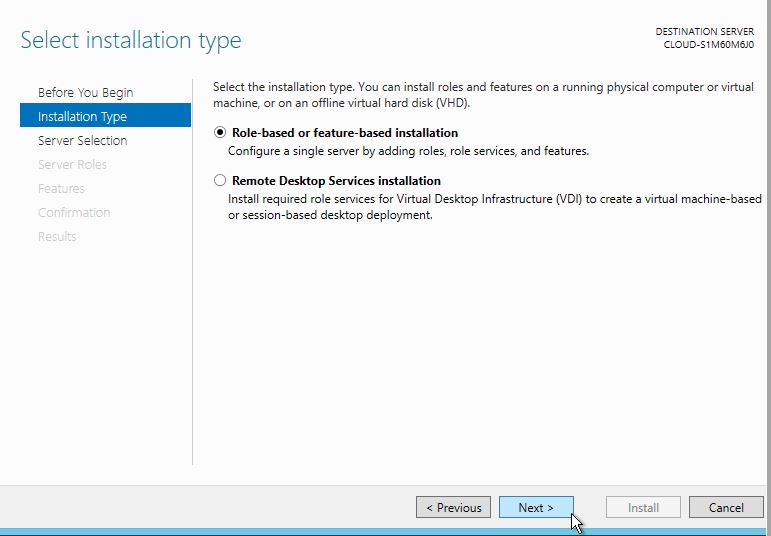The image size is (771, 536).
Task: Jump to the Server Selection step
Action: pos(83,141)
